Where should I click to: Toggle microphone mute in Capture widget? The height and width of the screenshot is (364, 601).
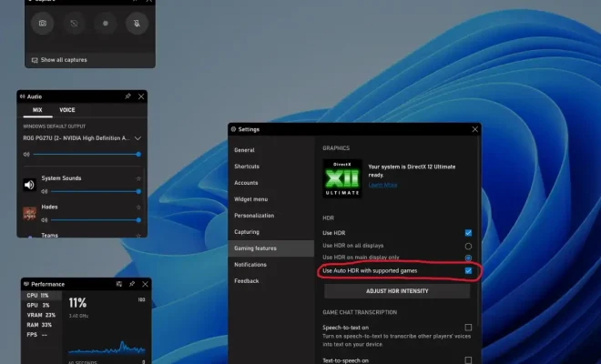click(137, 24)
